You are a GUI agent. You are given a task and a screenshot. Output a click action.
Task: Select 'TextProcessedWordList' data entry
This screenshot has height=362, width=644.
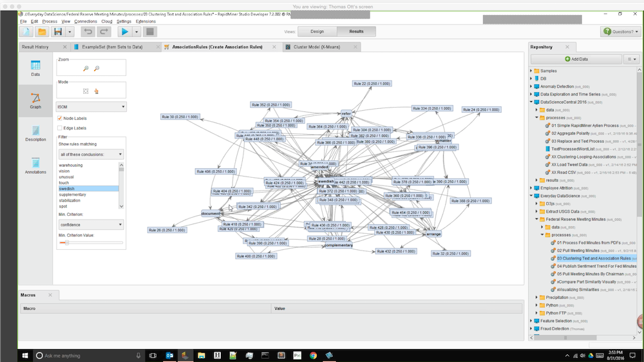click(x=573, y=149)
